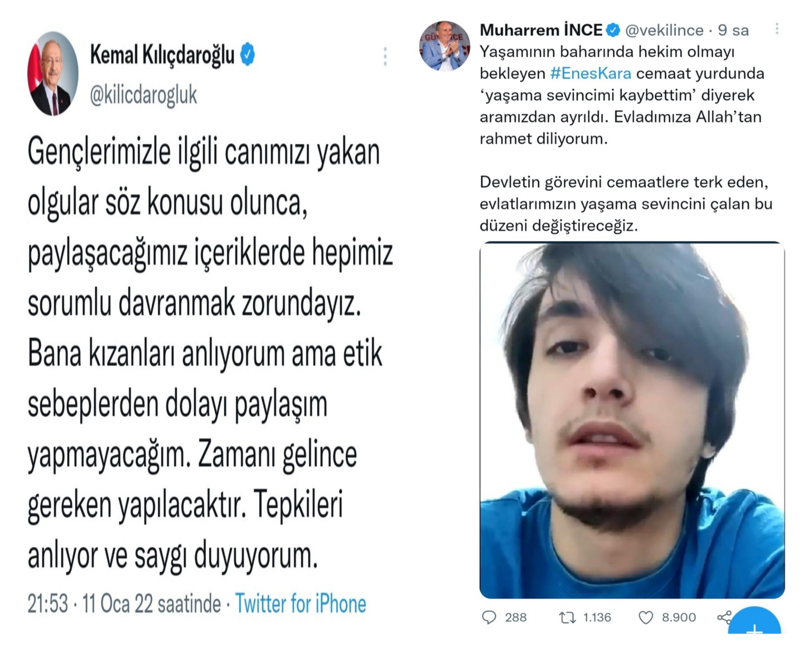812x650 pixels.
Task: Click the Twitter for iPhone link
Action: (301, 603)
